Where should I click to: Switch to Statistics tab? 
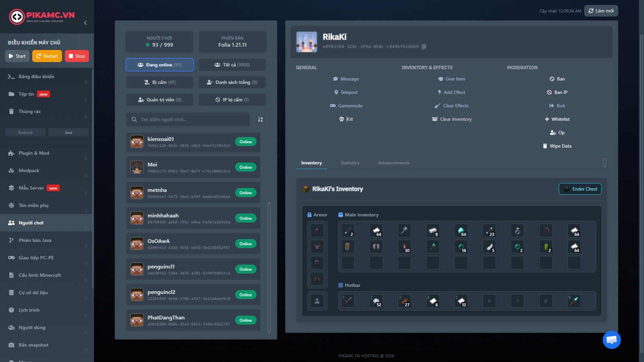pos(350,163)
